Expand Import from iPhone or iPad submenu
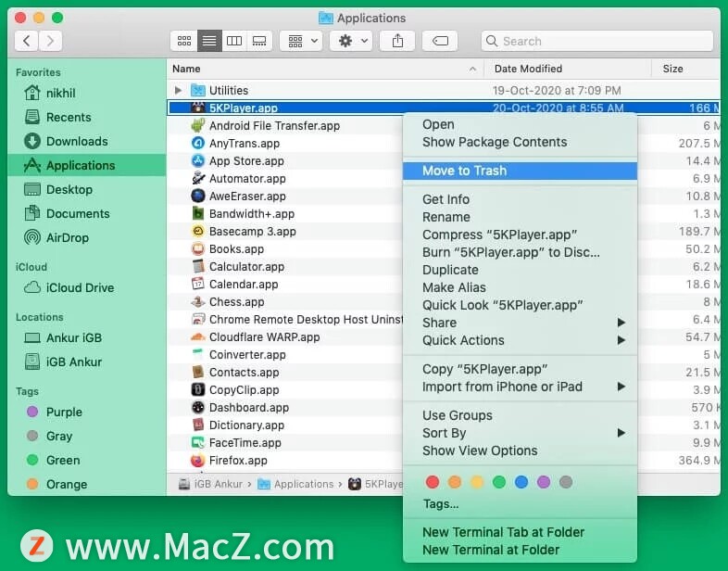Viewport: 728px width, 571px height. 520,387
